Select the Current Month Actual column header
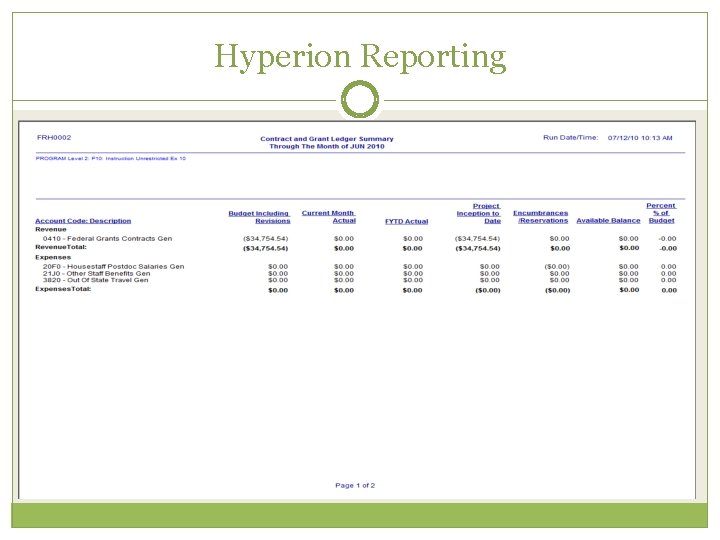720x540 pixels. [329, 217]
